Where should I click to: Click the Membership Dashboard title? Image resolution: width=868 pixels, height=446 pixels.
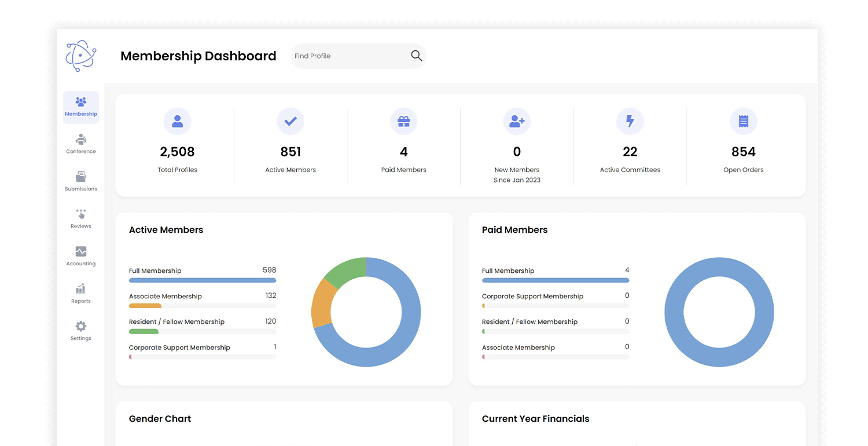coord(198,56)
